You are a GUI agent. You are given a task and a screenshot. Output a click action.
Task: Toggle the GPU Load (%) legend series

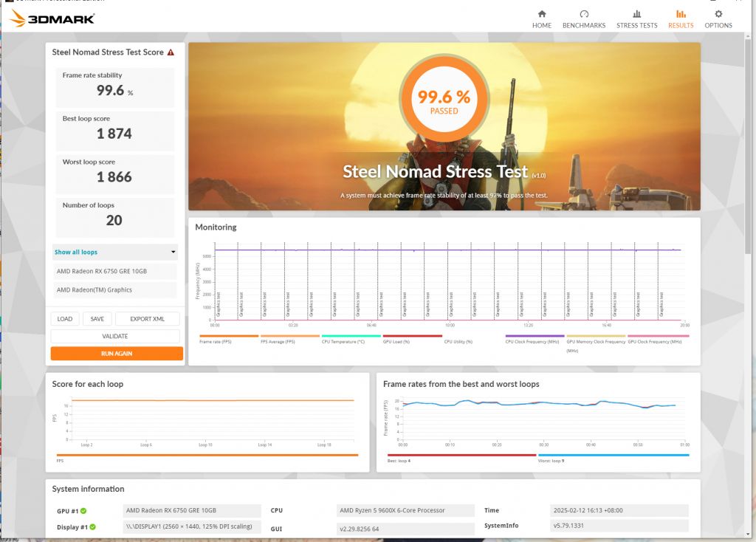[412, 337]
